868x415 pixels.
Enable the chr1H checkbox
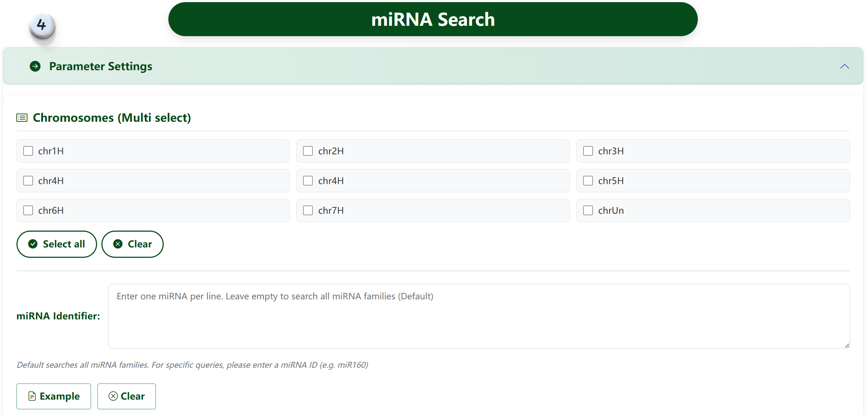pyautogui.click(x=28, y=151)
